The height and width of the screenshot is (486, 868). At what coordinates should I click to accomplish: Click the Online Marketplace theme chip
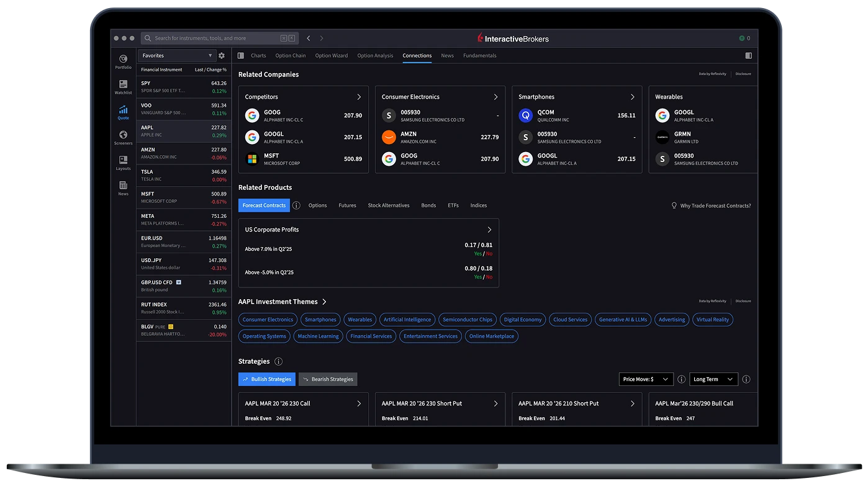coord(492,336)
